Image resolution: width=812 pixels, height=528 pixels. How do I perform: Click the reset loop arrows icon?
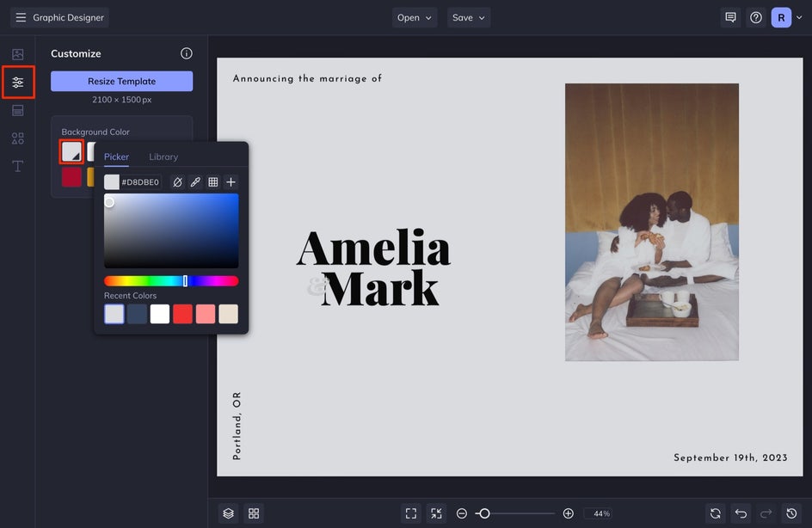[x=716, y=513]
